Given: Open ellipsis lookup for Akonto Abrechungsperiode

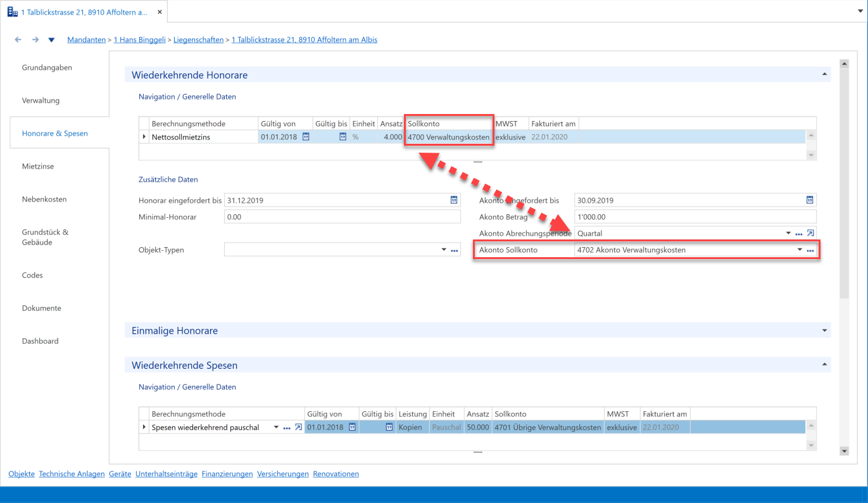Looking at the screenshot, I should (x=799, y=233).
